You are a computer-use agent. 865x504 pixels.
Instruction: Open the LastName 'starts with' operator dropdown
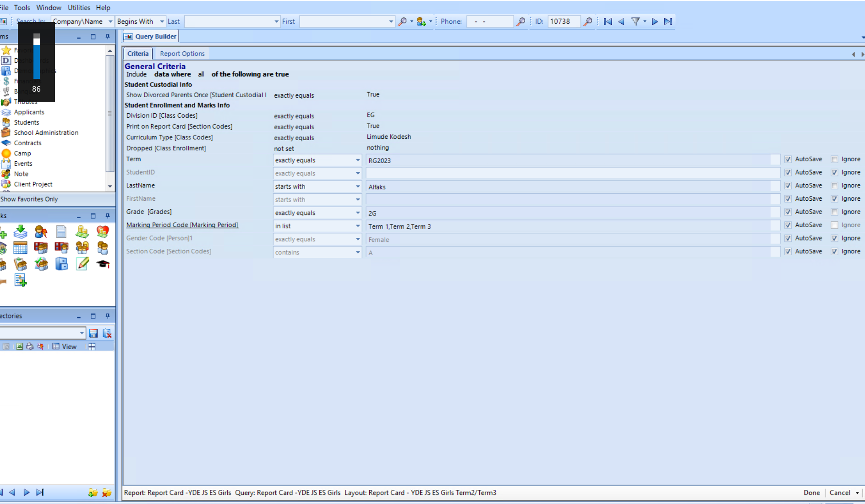click(x=358, y=186)
